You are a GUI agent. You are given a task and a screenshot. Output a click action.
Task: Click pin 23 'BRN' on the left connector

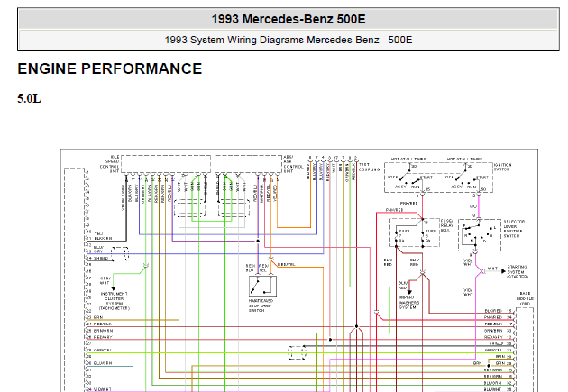[96, 317]
